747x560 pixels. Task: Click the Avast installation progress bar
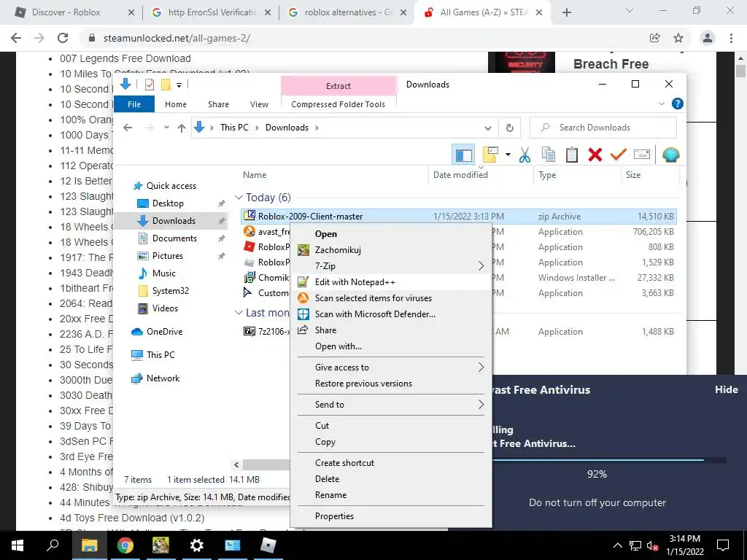(x=610, y=460)
